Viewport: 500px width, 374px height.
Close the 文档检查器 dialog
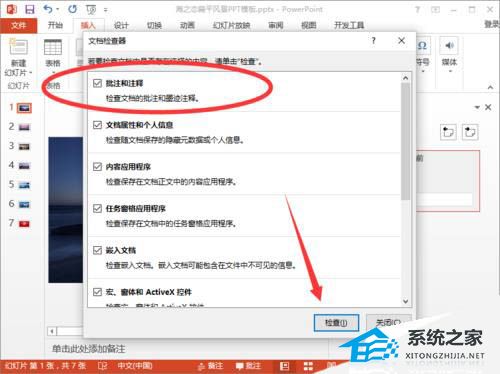[x=401, y=41]
